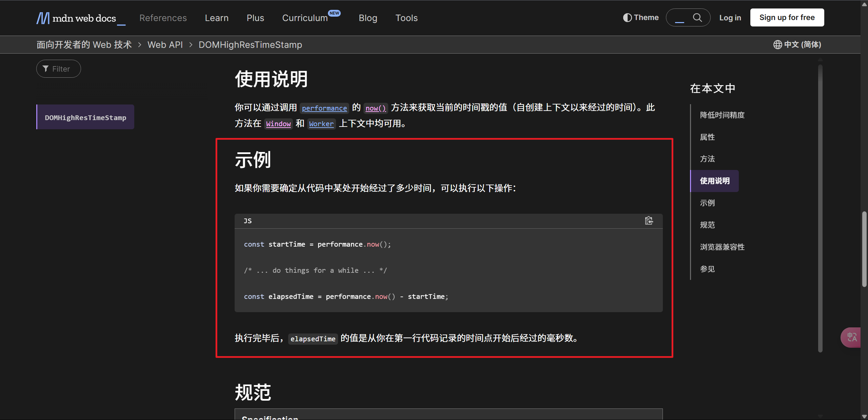This screenshot has width=868, height=420.
Task: Toggle the Theme switcher
Action: (x=641, y=18)
